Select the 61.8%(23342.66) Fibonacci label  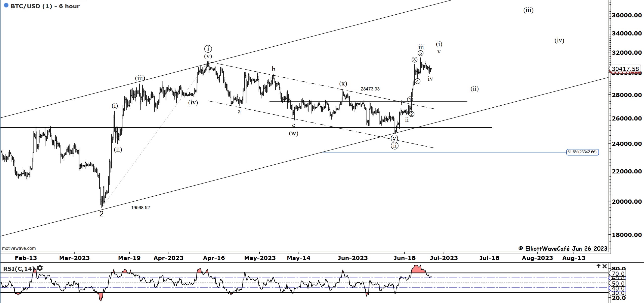tap(582, 152)
